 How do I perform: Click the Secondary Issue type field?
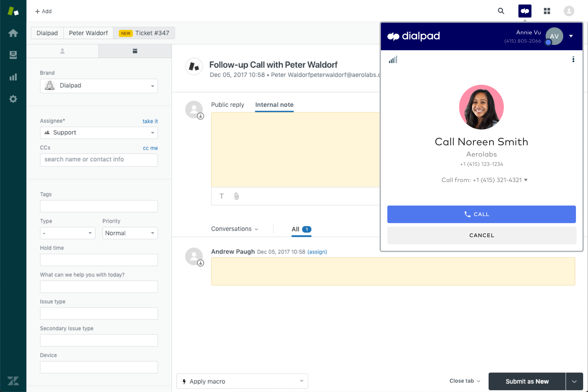click(99, 340)
